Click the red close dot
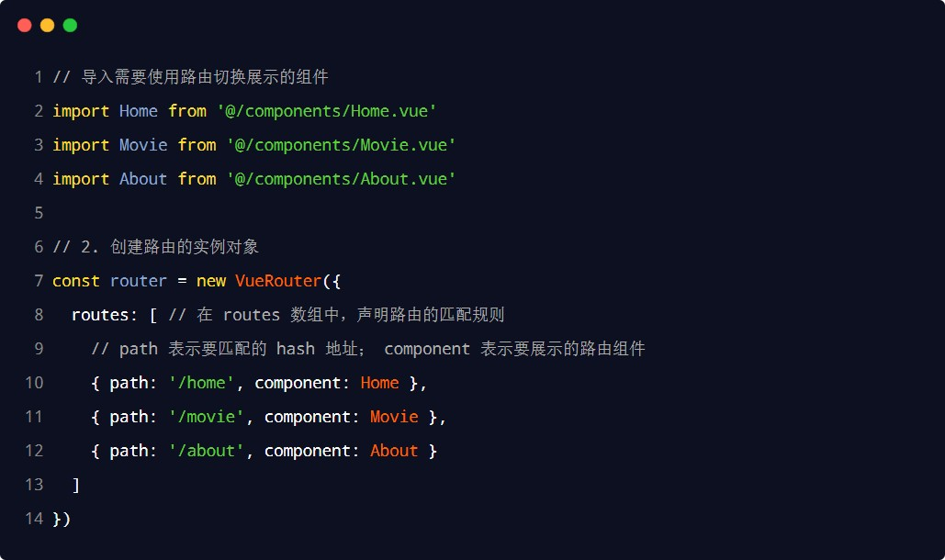945x560 pixels. [x=24, y=25]
